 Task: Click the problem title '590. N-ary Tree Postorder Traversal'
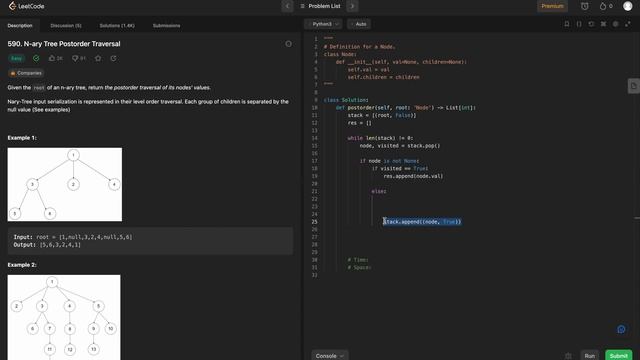coord(64,44)
